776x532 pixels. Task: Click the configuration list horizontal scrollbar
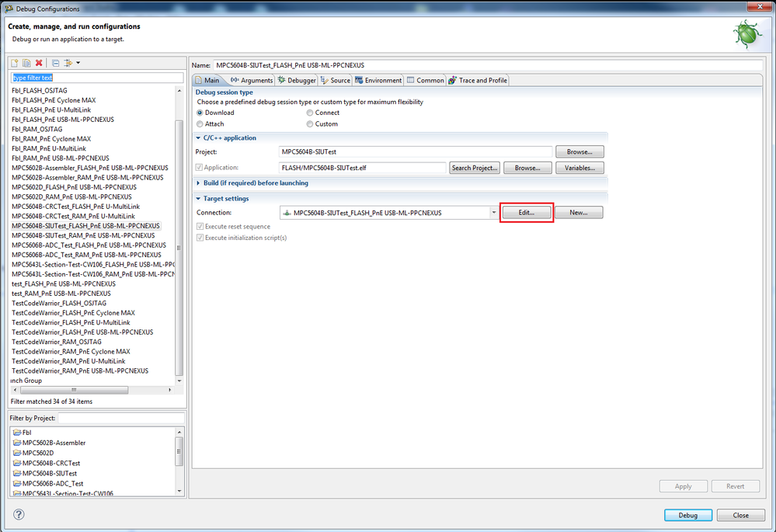coord(75,390)
